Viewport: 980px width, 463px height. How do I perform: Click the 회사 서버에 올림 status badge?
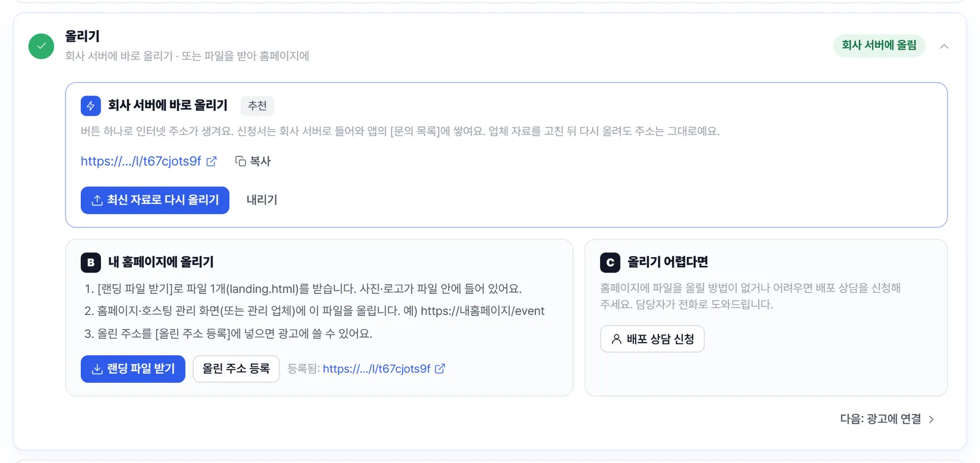pyautogui.click(x=879, y=45)
